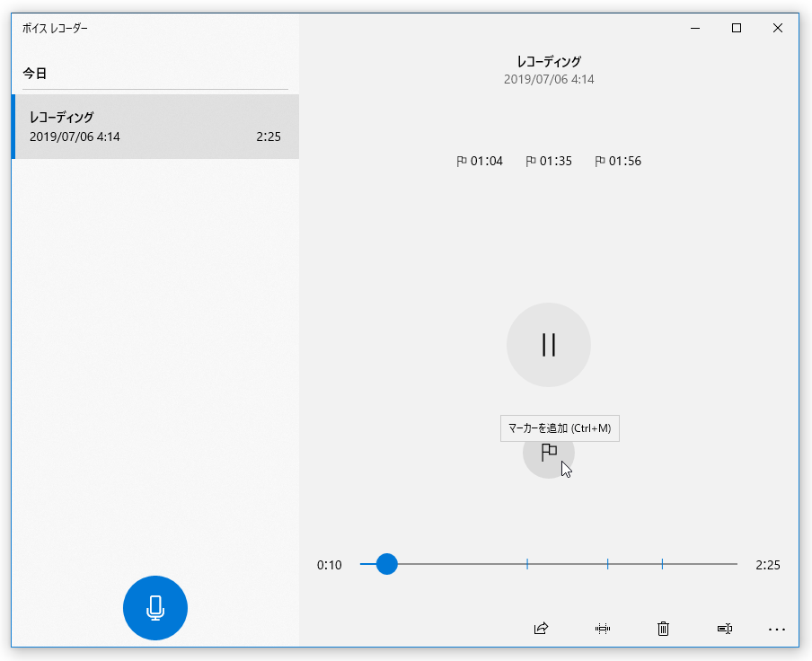Jump to the 01:04 marker flag
Image resolution: width=812 pixels, height=661 pixels.
[480, 161]
